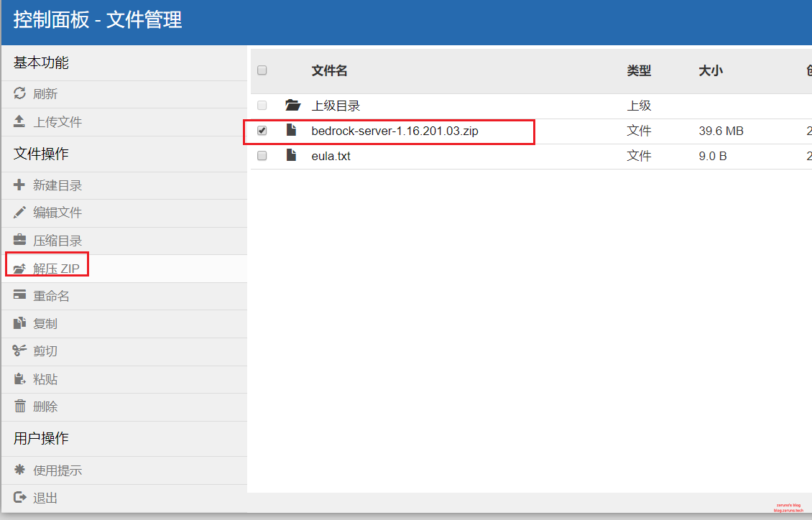Click the rename (重命名) icon
This screenshot has width=812, height=520.
click(19, 295)
